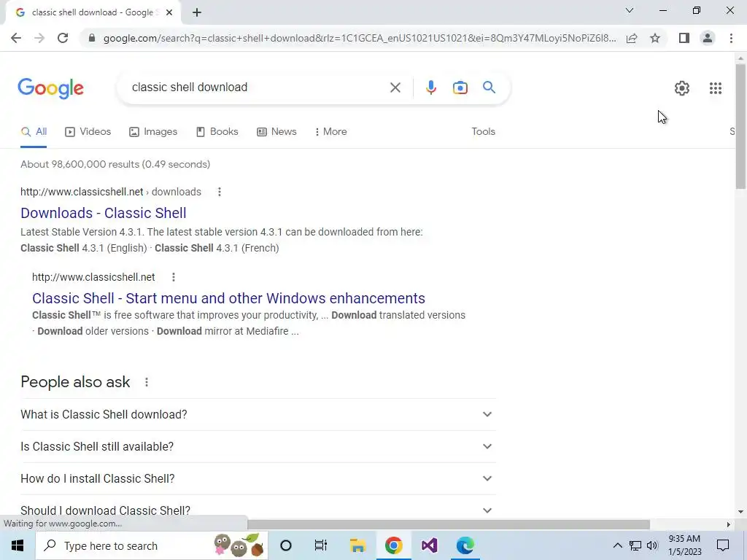Open the 9:35 AM clock calendar
Image resolution: width=747 pixels, height=560 pixels.
684,545
